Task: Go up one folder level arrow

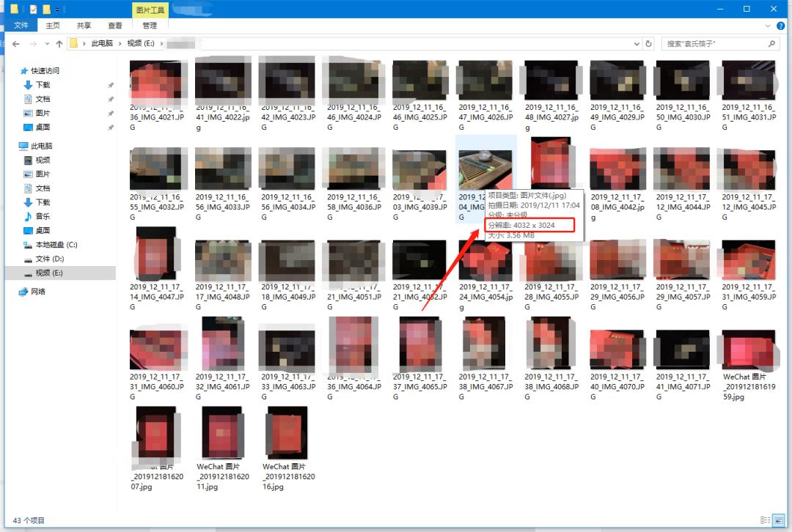Action: pyautogui.click(x=58, y=44)
